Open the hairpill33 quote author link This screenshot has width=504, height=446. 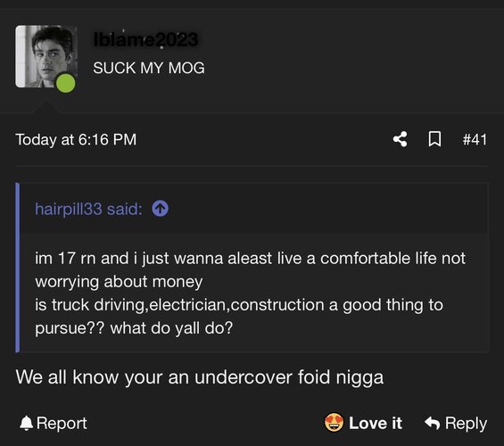(x=69, y=209)
